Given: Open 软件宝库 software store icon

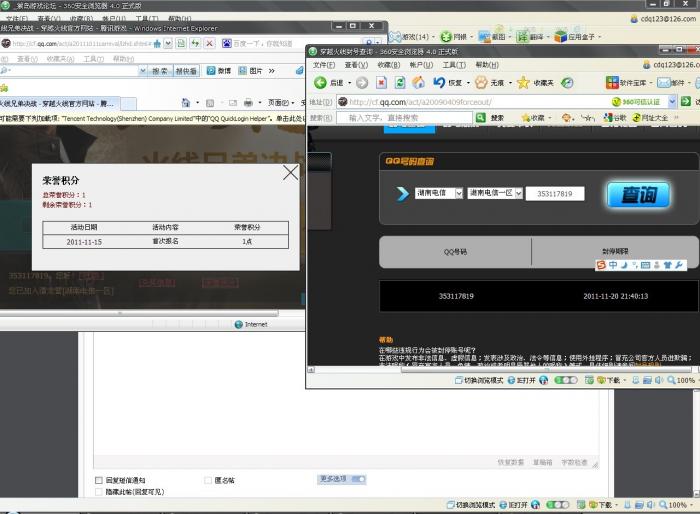Looking at the screenshot, I should pyautogui.click(x=612, y=83).
